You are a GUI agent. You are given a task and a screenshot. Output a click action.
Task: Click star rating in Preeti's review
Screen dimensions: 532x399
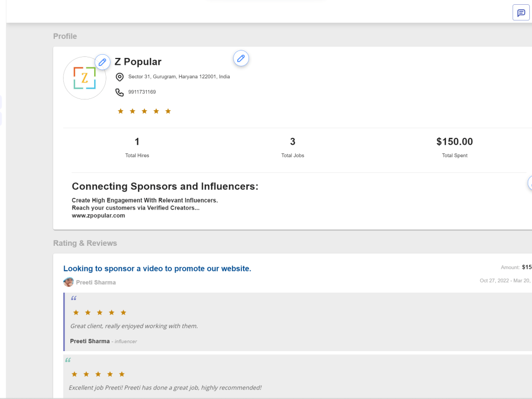click(x=100, y=312)
